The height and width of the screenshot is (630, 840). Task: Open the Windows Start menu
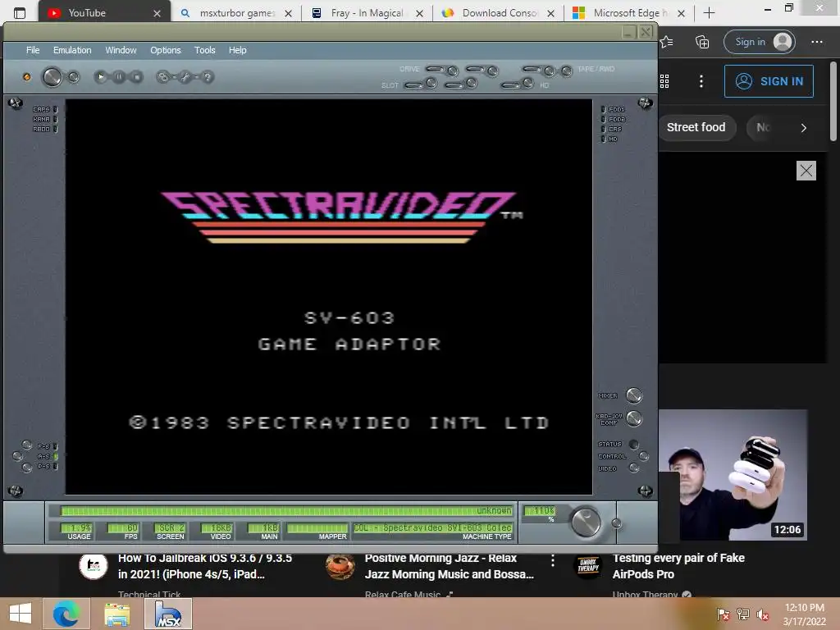pos(21,614)
